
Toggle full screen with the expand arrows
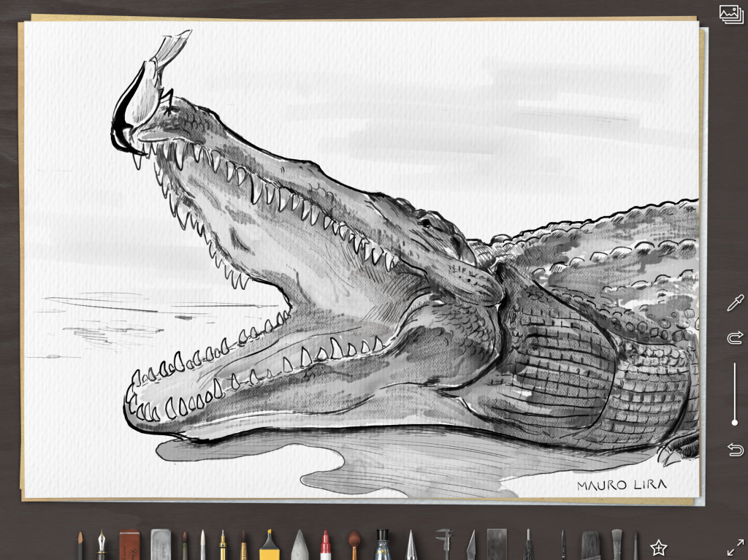click(x=734, y=547)
